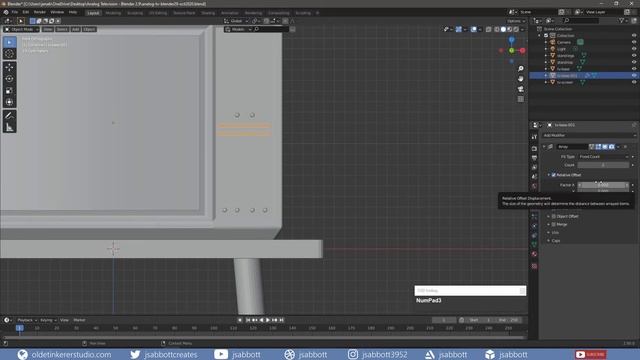
Task: Click the Factor X value slider
Action: [603, 185]
